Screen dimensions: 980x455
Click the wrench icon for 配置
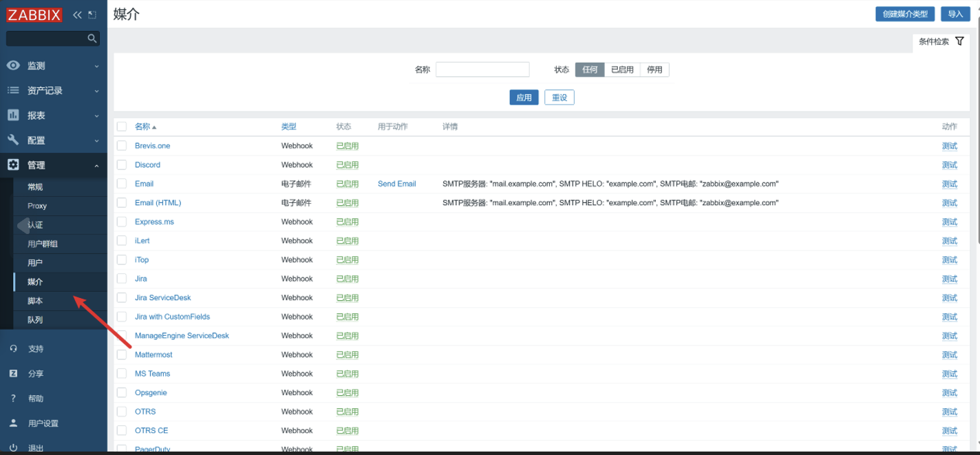13,140
